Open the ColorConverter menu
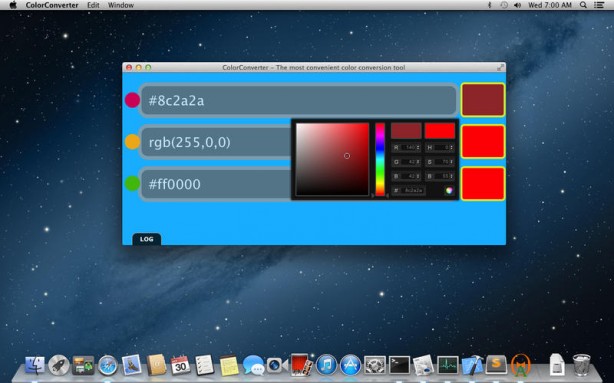 pyautogui.click(x=52, y=5)
